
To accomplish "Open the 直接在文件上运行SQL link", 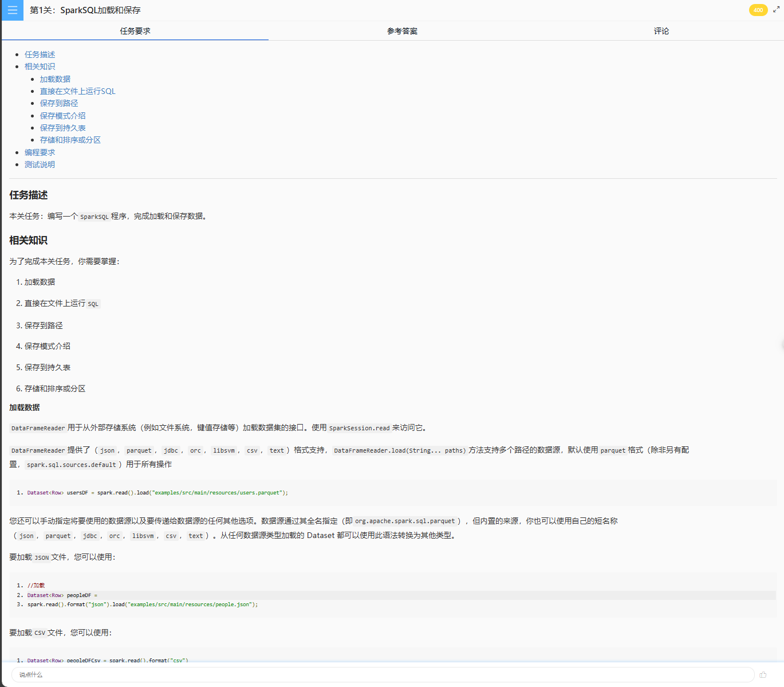I will tap(77, 91).
